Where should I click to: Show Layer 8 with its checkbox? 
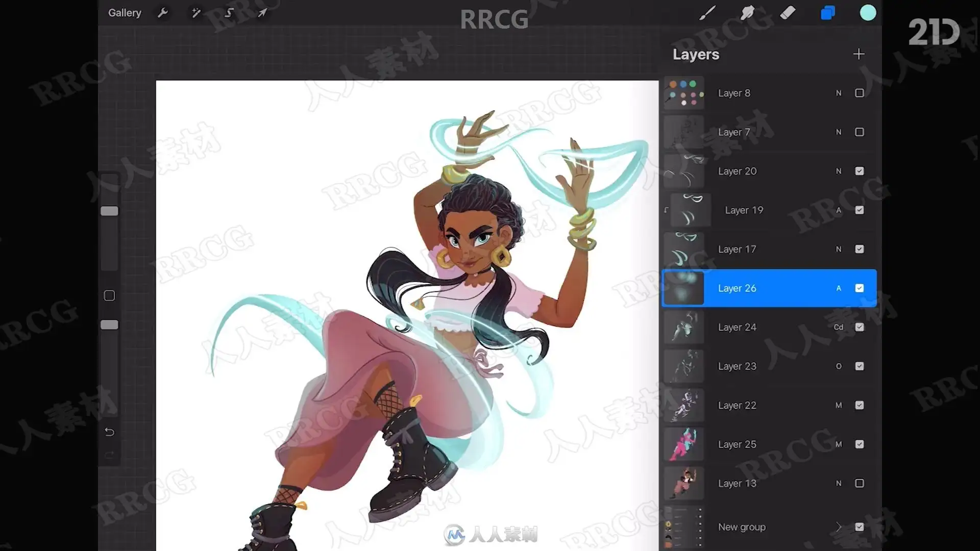point(860,93)
